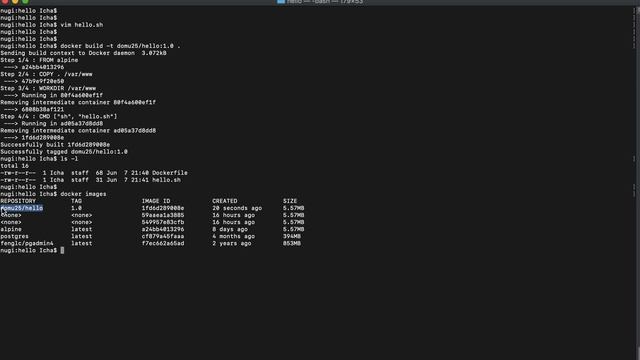Click image ID '59aaea1a3885'
The height and width of the screenshot is (360, 640).
click(163, 216)
